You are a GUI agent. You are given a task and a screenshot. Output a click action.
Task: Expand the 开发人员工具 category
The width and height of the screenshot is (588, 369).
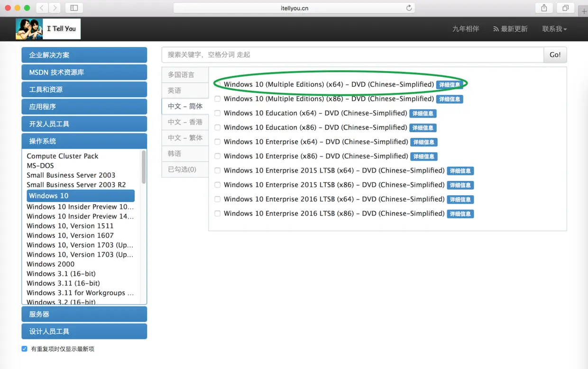[84, 124]
